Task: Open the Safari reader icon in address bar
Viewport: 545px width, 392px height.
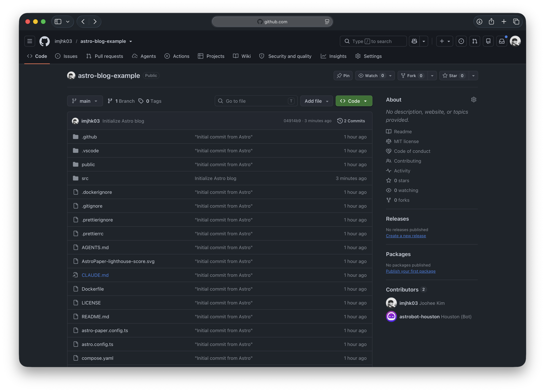Action: (327, 22)
